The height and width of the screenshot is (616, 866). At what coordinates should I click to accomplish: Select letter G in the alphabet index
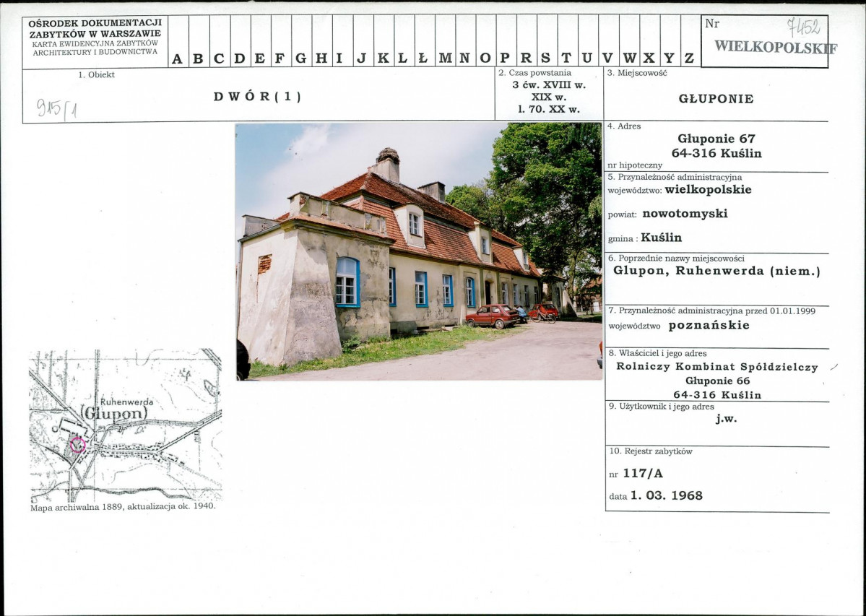pos(301,58)
